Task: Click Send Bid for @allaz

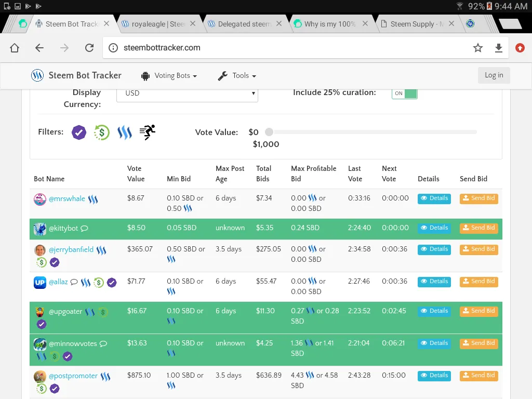Action: (478, 282)
